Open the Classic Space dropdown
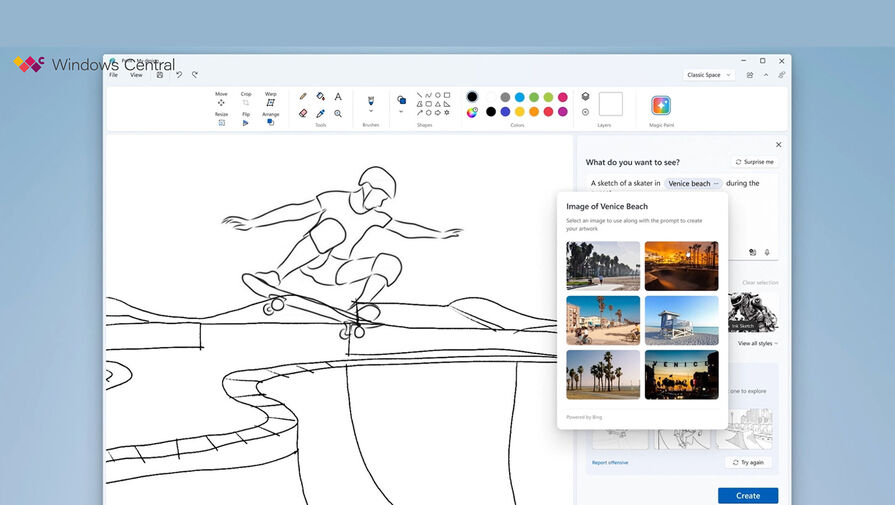895x505 pixels. (708, 75)
